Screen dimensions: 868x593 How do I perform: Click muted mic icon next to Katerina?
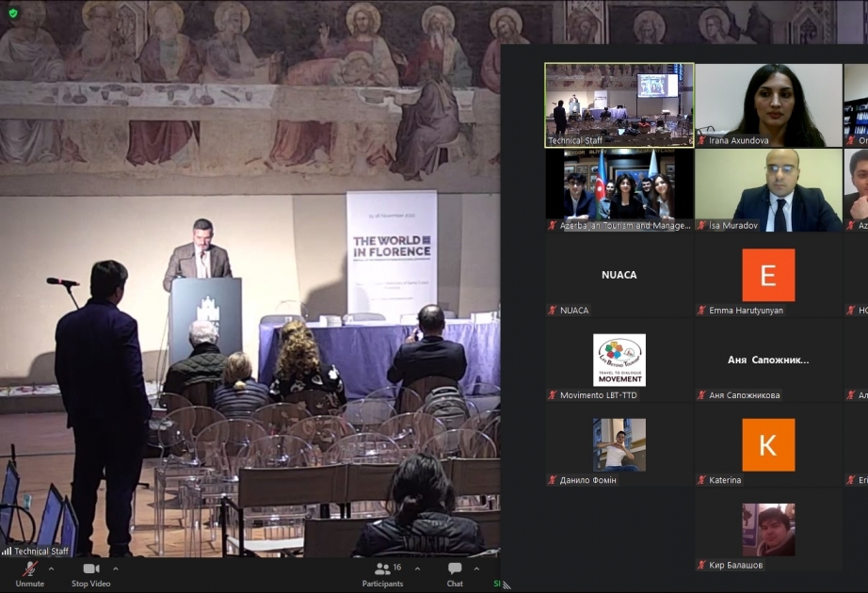701,480
